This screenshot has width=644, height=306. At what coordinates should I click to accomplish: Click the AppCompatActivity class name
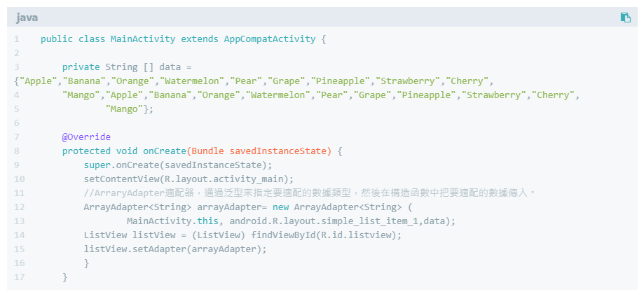(269, 39)
